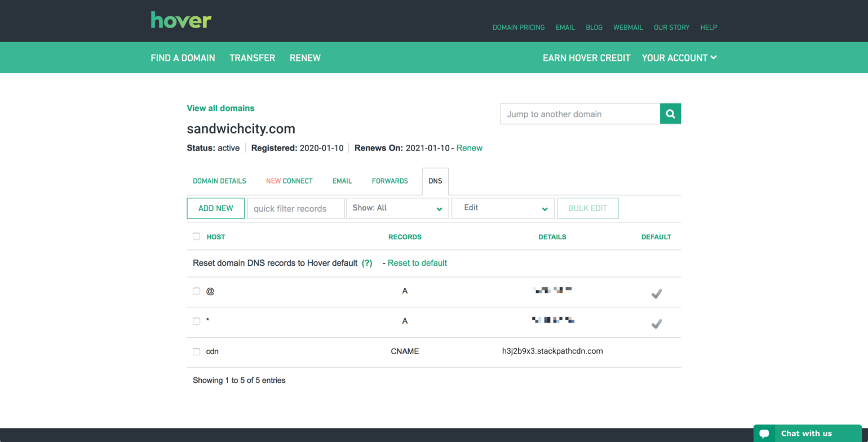Open the TRANSFER menu item

252,57
